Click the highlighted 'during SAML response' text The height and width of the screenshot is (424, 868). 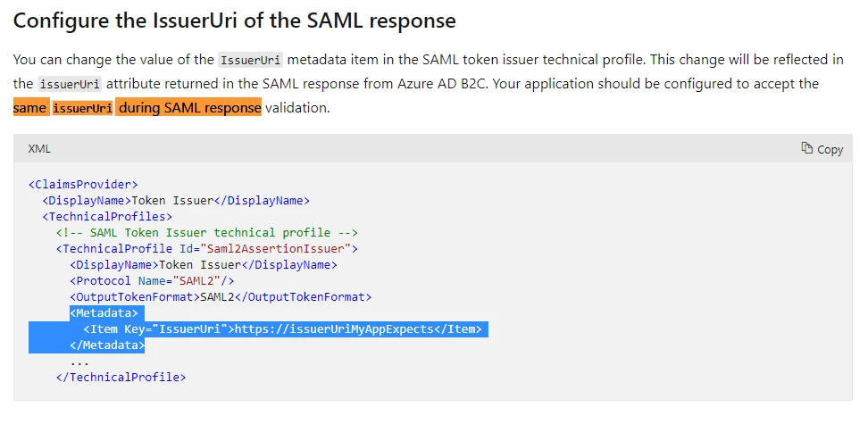point(189,108)
